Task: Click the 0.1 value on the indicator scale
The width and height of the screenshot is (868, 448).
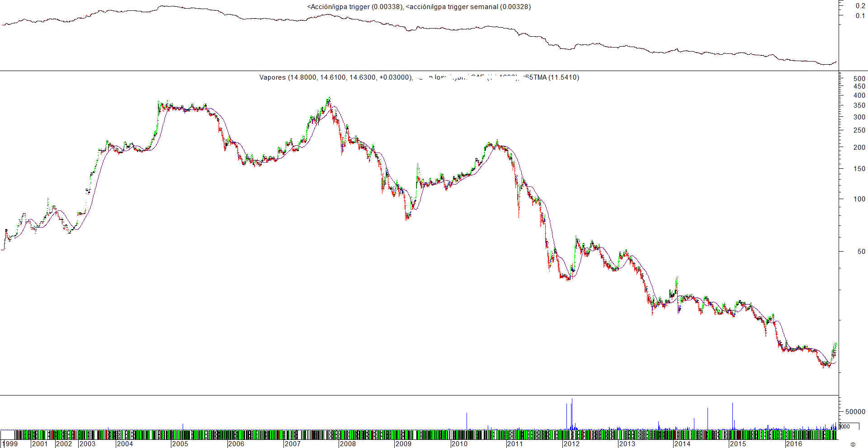Action: tap(860, 16)
